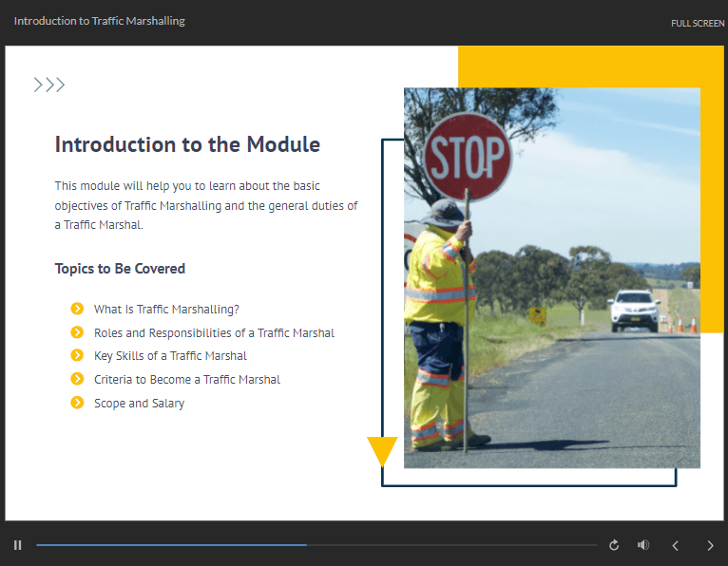The image size is (728, 566).
Task: Go to the previous slide arrow
Action: pos(676,545)
